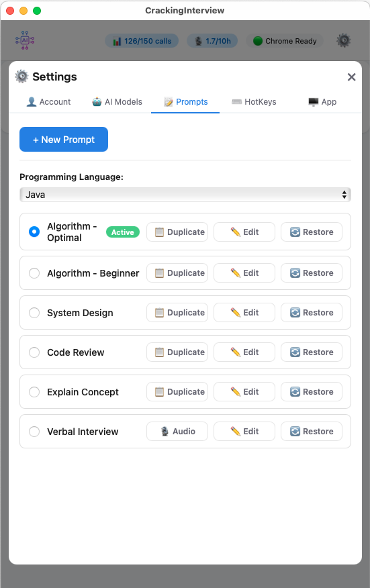Click the 126/150 calls usage badge
The height and width of the screenshot is (588, 370).
point(142,41)
